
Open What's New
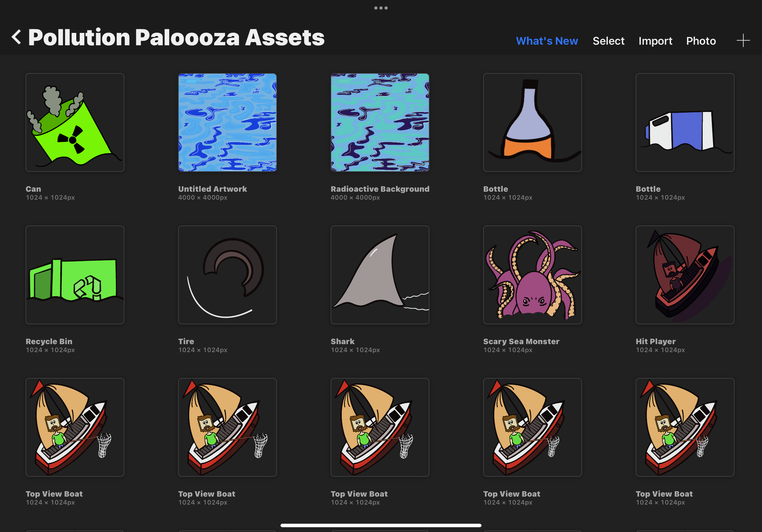(x=547, y=41)
